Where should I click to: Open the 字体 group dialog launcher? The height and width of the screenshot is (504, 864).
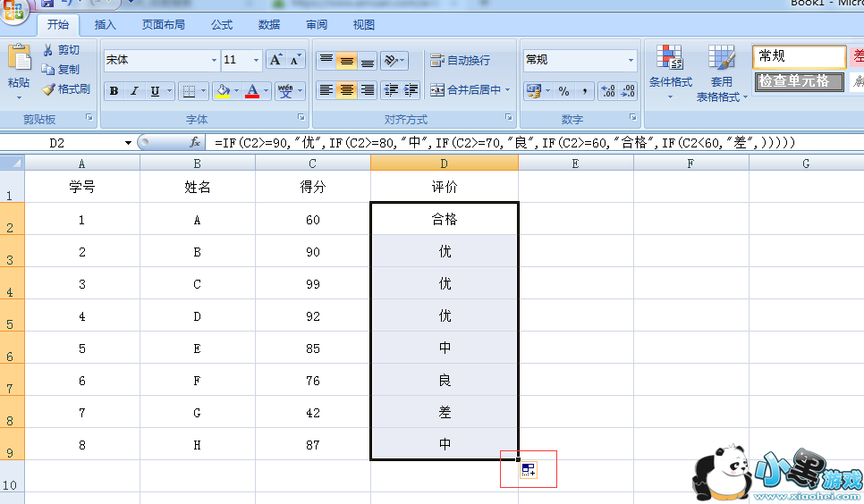tap(301, 117)
